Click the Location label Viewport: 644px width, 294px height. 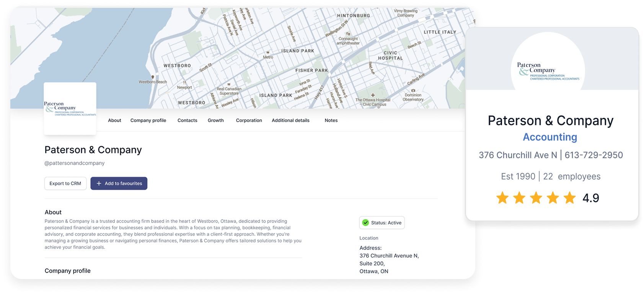click(369, 238)
